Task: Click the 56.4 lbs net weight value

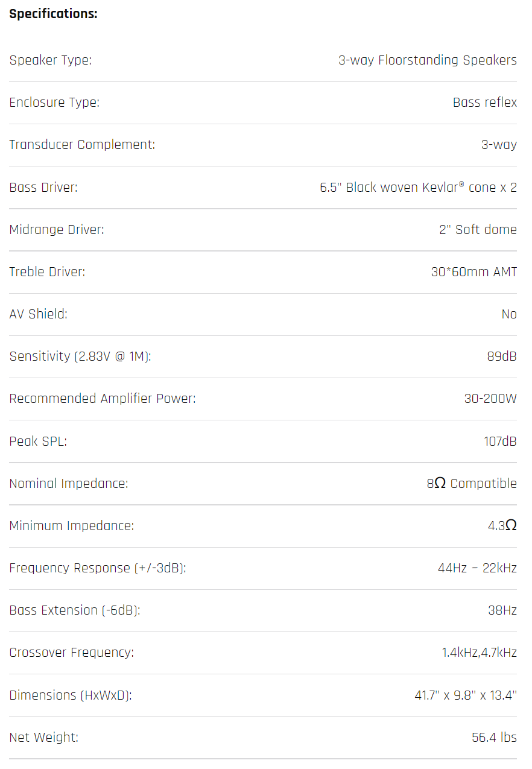Action: (494, 738)
